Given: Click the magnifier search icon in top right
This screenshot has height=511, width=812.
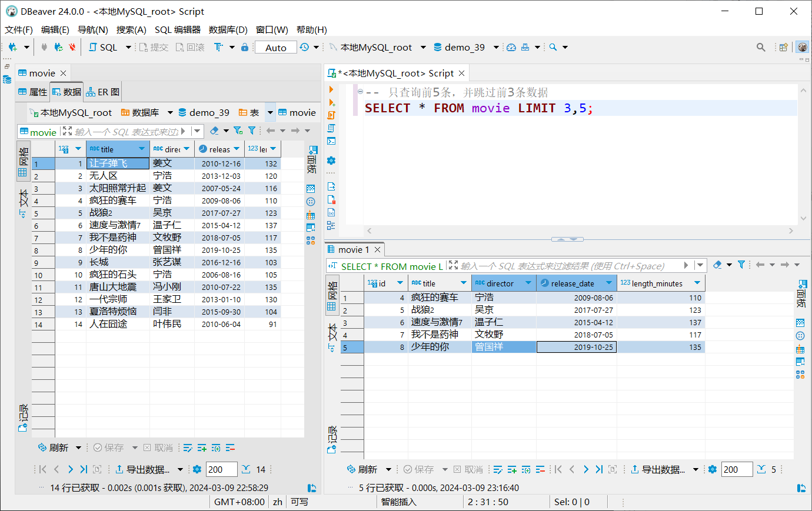Looking at the screenshot, I should click(x=761, y=47).
